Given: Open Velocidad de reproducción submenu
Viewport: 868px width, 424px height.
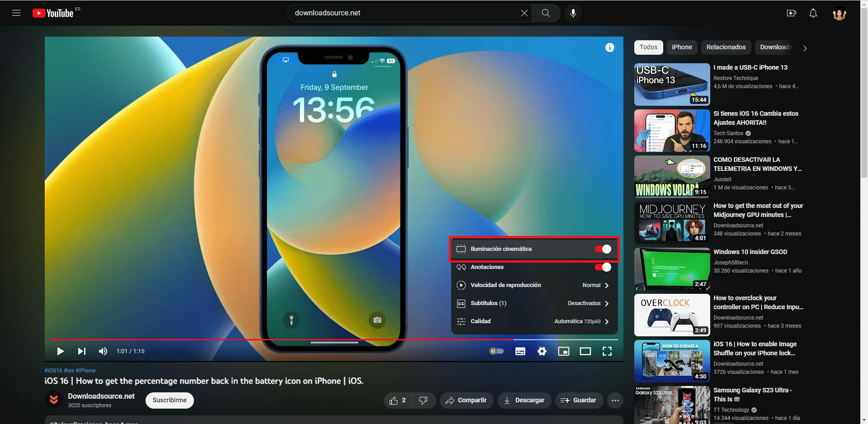Looking at the screenshot, I should [534, 285].
